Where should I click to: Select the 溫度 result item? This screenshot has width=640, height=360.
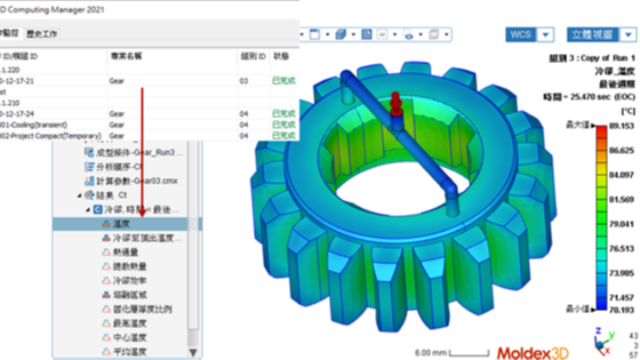point(121,224)
